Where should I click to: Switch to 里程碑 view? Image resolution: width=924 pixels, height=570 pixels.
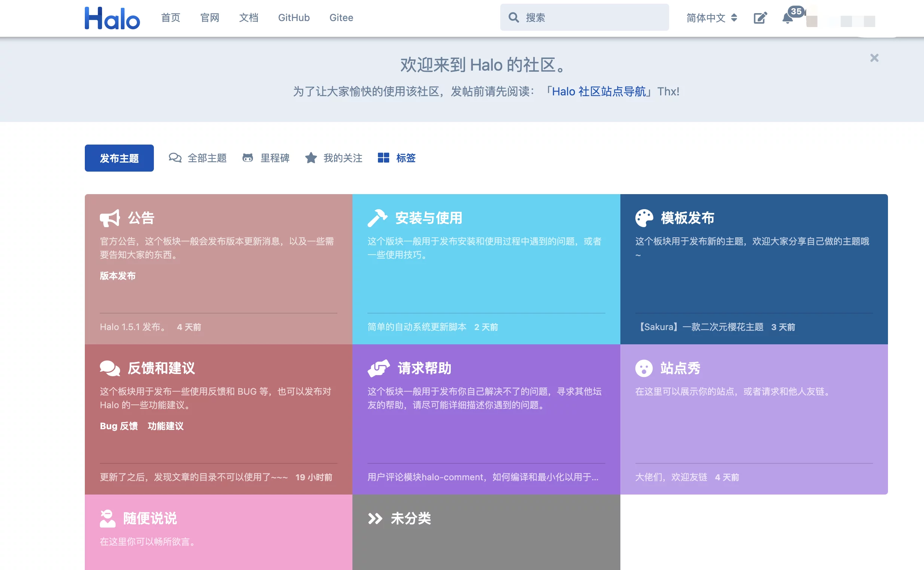pyautogui.click(x=266, y=158)
